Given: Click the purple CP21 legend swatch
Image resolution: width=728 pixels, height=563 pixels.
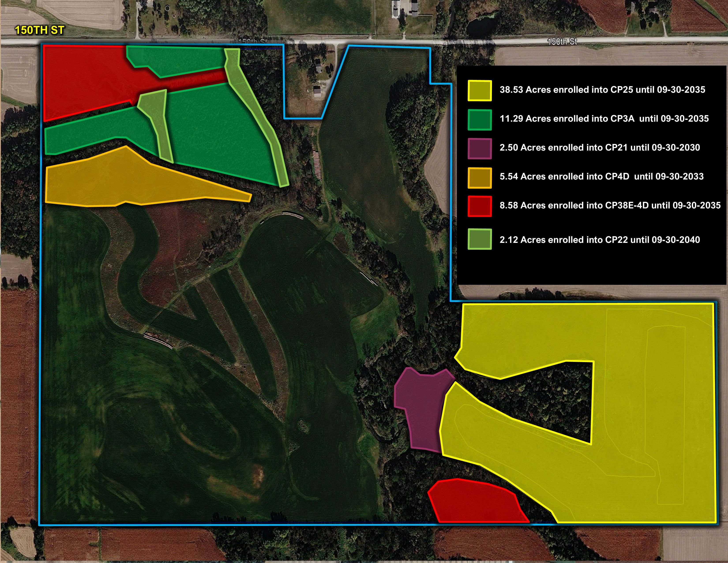Looking at the screenshot, I should [x=480, y=148].
